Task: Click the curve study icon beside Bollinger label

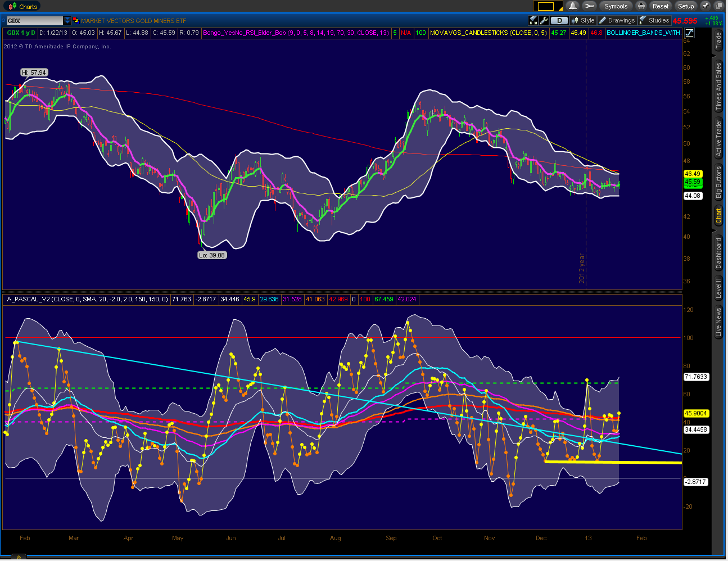Action: point(689,33)
